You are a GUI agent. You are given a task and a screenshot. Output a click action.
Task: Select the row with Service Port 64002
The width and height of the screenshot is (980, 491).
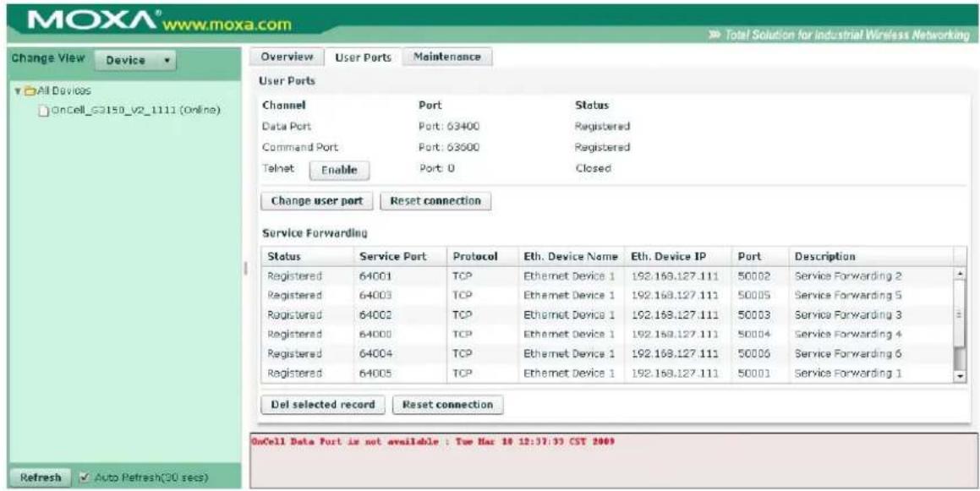[607, 315]
